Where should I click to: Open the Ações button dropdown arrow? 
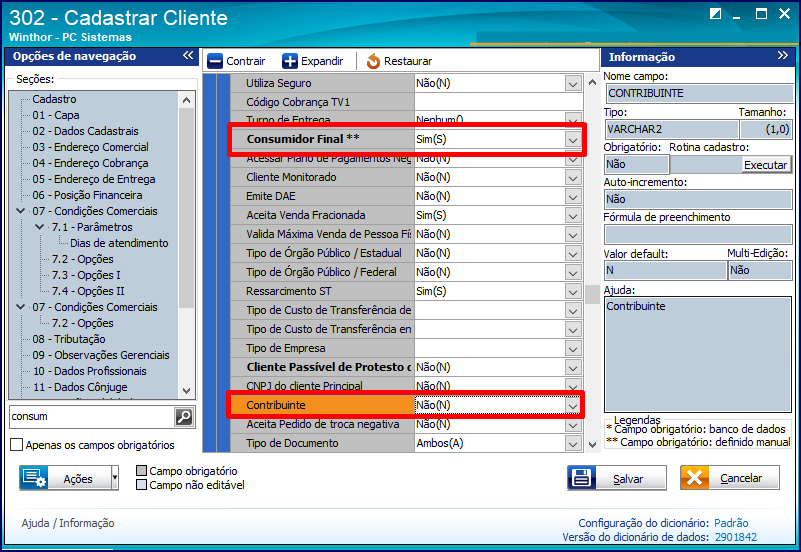[114, 478]
